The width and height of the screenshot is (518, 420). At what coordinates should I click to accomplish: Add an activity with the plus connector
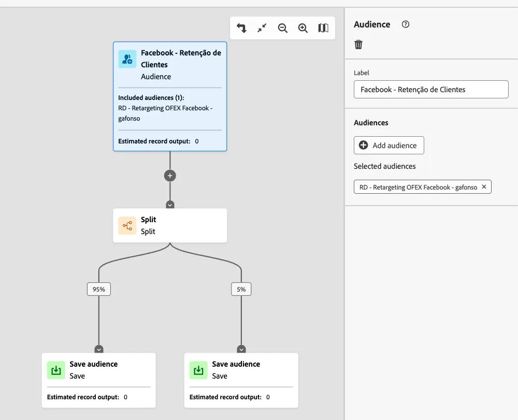click(170, 176)
